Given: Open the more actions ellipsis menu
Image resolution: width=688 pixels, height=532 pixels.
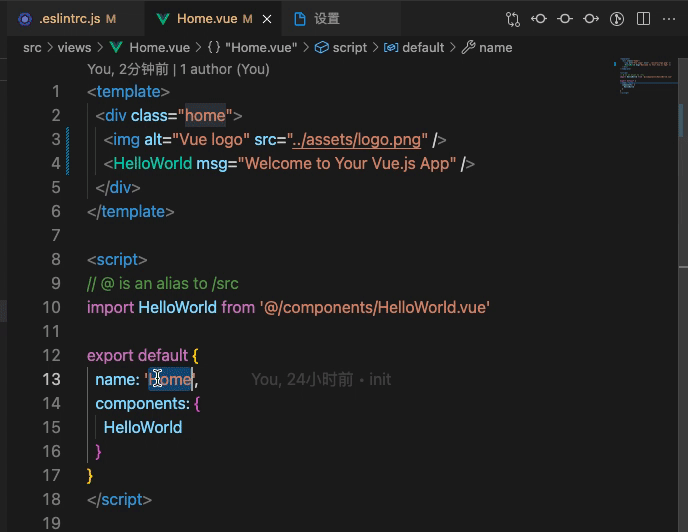Looking at the screenshot, I should point(669,19).
